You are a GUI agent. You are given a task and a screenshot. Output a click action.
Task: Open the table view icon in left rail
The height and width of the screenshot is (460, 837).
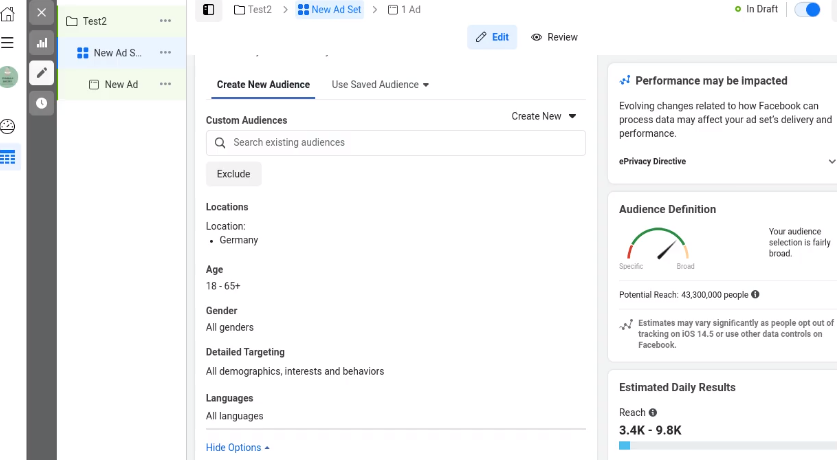click(x=8, y=157)
